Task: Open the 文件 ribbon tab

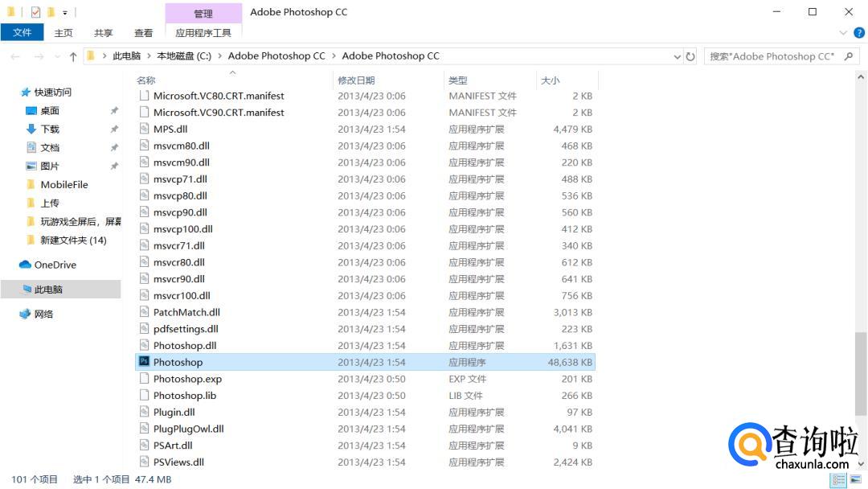Action: click(23, 33)
